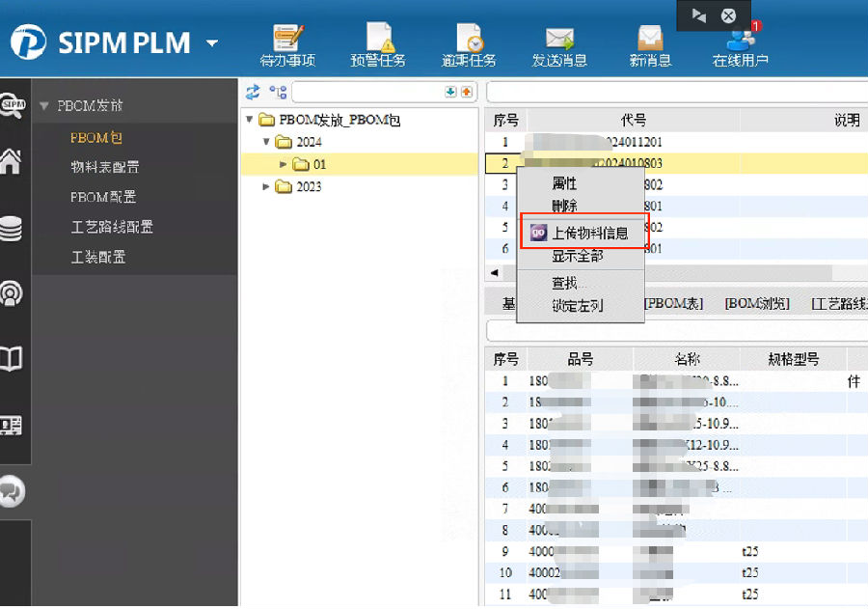Click the database stack icon in sidebar

coord(14,229)
